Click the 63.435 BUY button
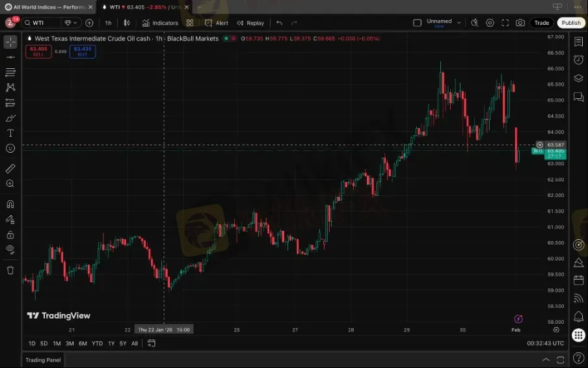The image size is (588, 368). tap(83, 51)
